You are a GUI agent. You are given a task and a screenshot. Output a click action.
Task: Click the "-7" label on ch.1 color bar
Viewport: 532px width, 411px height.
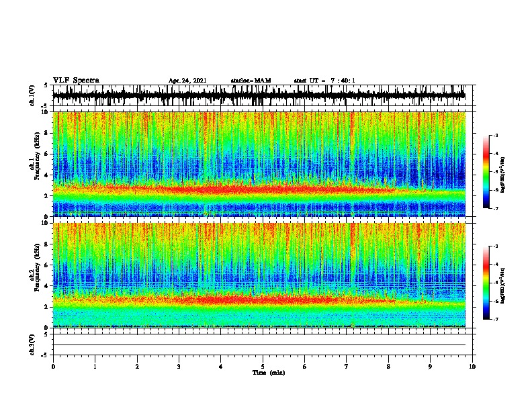click(x=495, y=208)
